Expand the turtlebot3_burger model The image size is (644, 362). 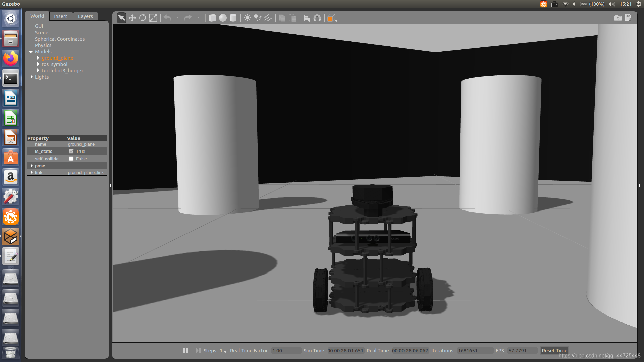tap(38, 71)
